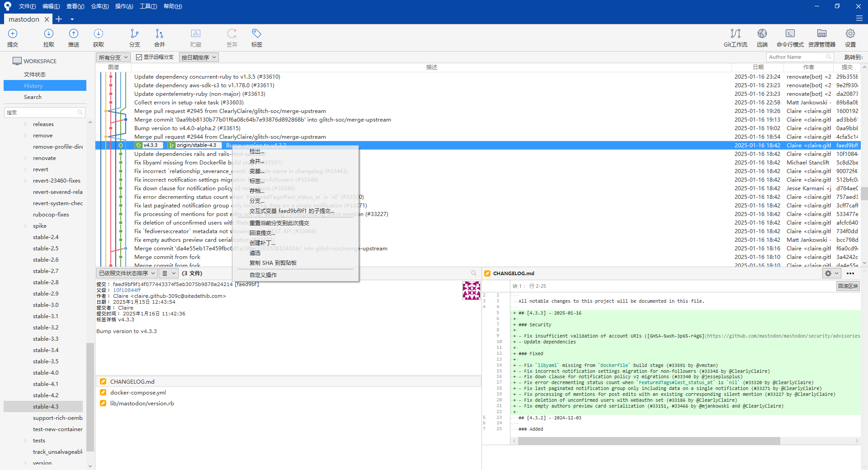Click the 丢弃 (discard) toolbar icon
868x470 pixels.
(x=232, y=38)
